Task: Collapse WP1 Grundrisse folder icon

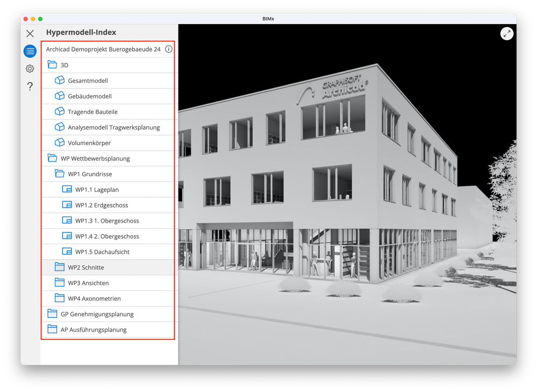Action: pyautogui.click(x=60, y=173)
